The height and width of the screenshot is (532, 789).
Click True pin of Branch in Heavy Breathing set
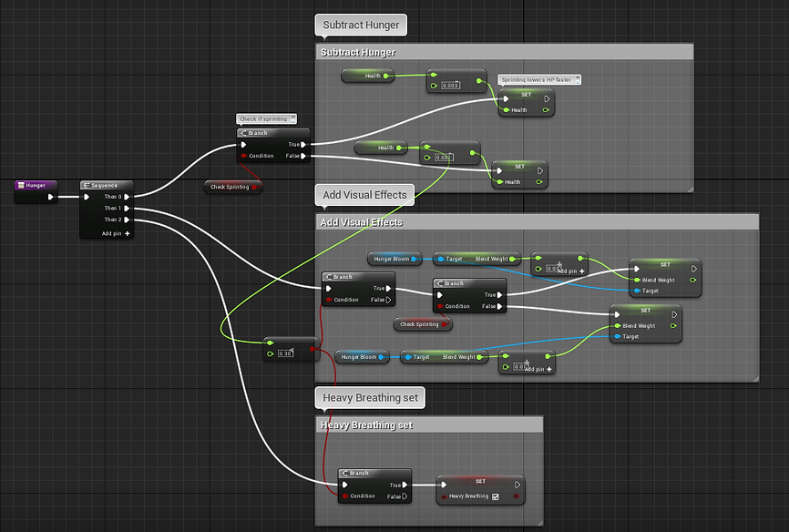coord(405,486)
